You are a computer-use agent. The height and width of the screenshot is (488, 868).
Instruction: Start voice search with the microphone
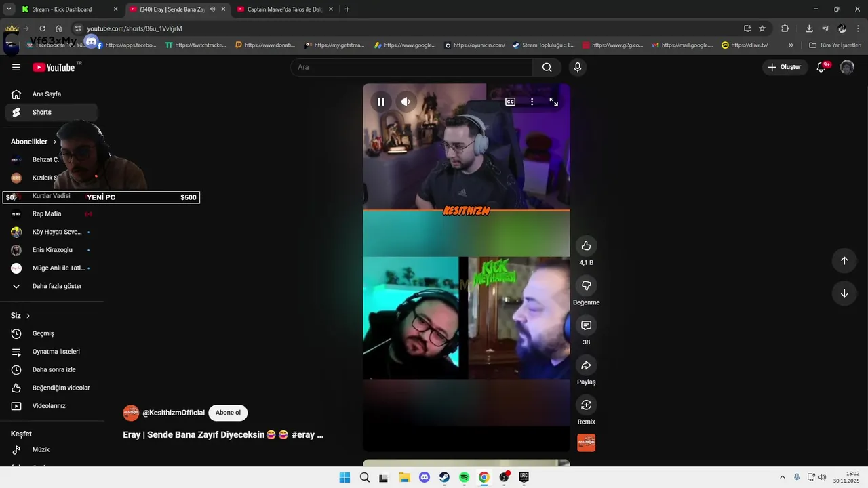click(578, 67)
